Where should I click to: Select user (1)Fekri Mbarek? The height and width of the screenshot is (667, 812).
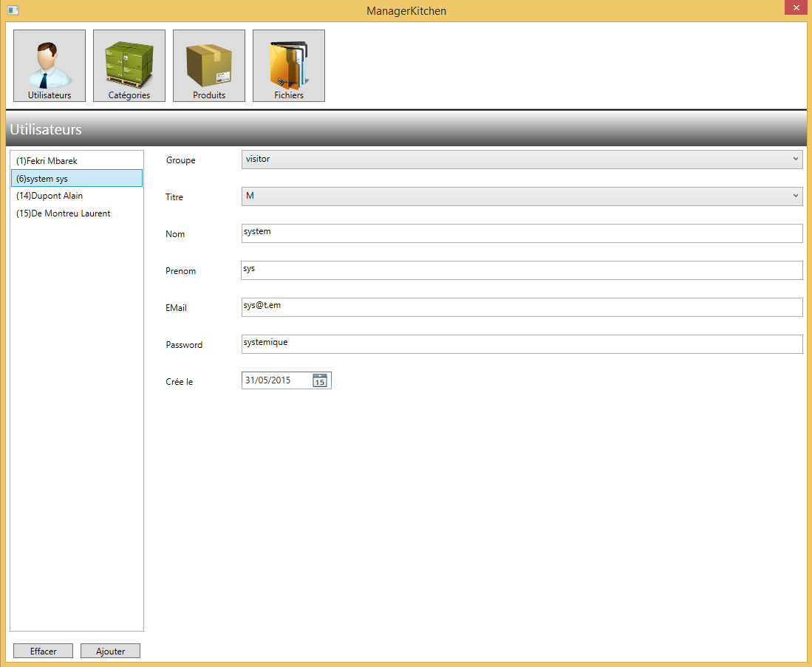(77, 161)
